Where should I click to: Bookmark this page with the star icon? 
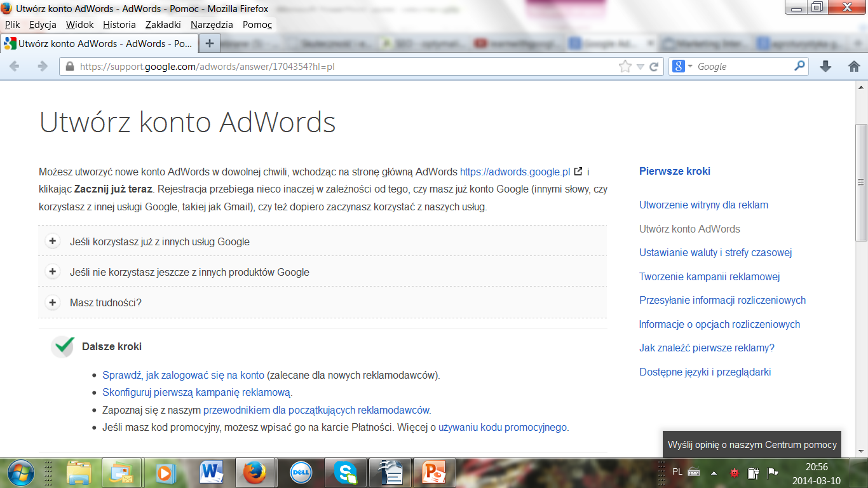coord(625,66)
